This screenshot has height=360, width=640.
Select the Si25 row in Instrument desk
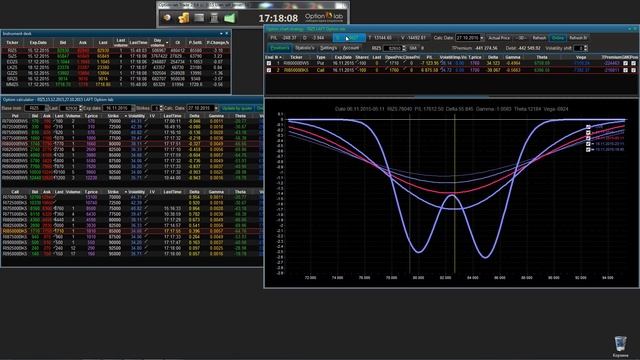(116, 56)
